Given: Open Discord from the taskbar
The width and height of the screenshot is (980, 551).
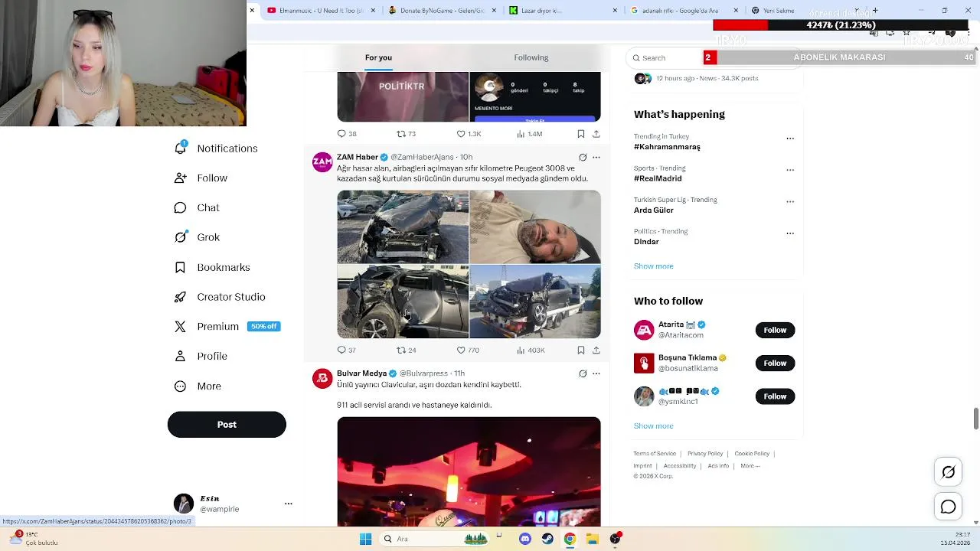Looking at the screenshot, I should pos(524,539).
